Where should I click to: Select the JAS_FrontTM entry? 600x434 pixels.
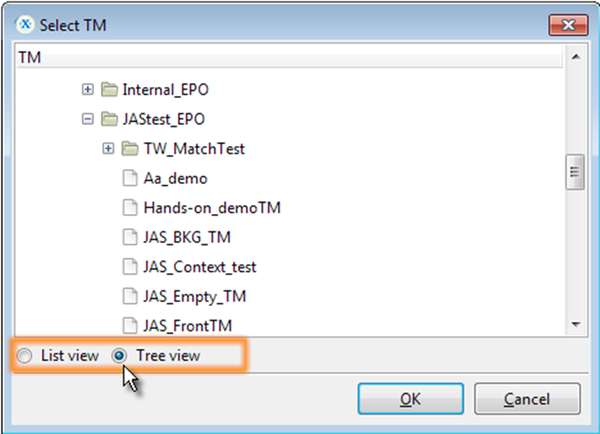point(182,324)
